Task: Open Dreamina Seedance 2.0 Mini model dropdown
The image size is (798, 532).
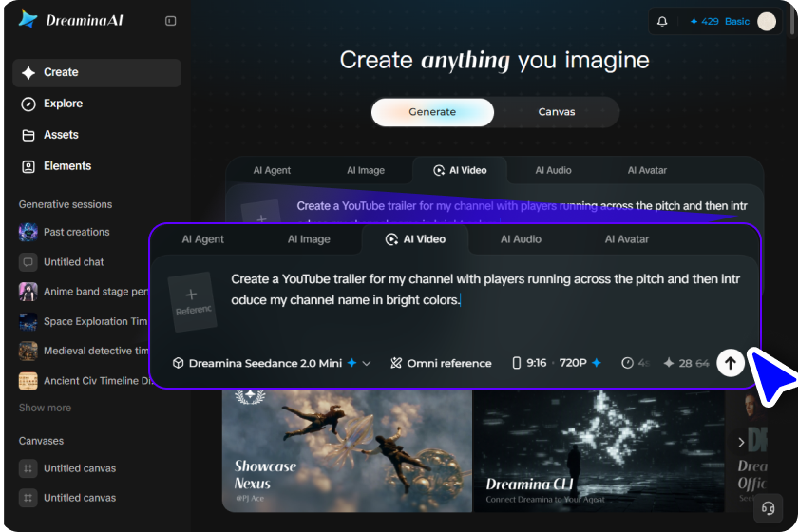Action: tap(272, 363)
